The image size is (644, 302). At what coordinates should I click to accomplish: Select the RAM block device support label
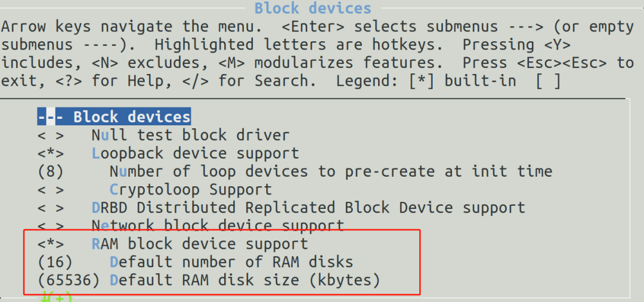[x=200, y=244]
